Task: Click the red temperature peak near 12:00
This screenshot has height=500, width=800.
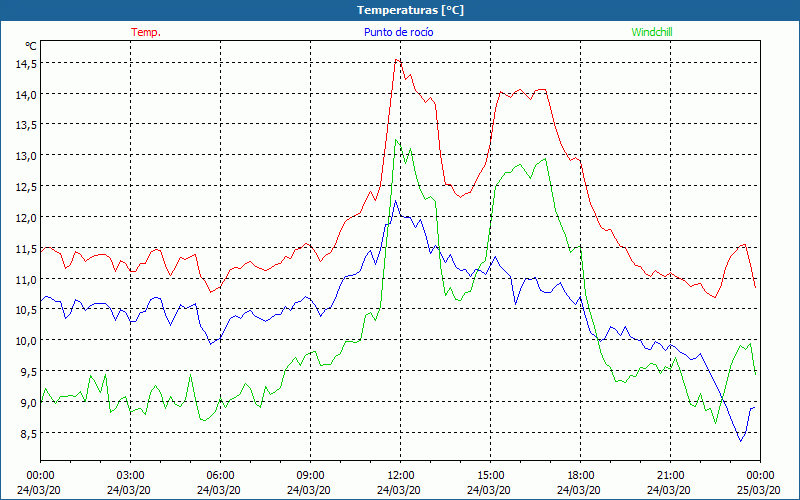Action: (397, 60)
